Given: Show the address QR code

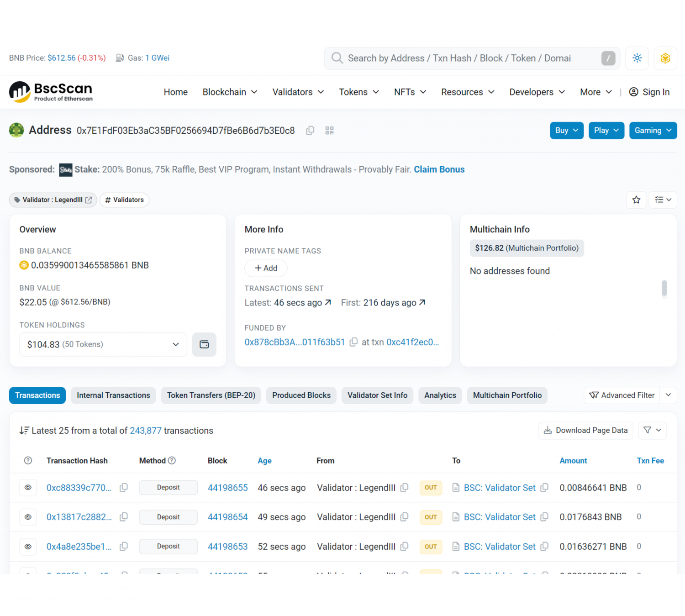Looking at the screenshot, I should pyautogui.click(x=330, y=131).
